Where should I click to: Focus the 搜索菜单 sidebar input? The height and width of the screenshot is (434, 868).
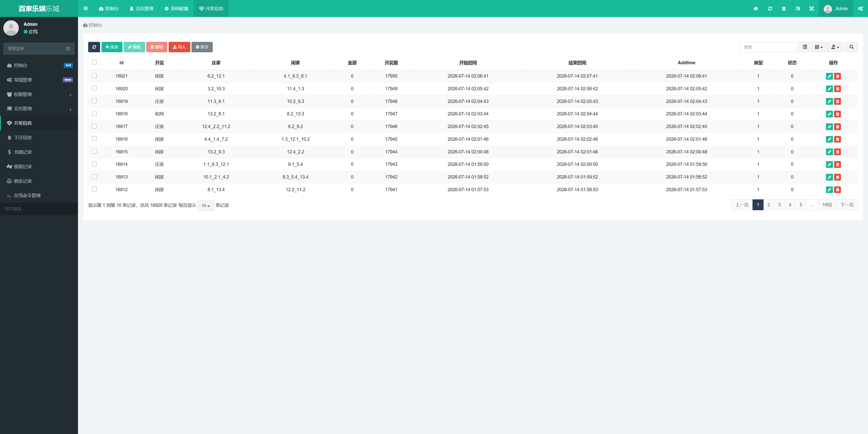click(34, 49)
